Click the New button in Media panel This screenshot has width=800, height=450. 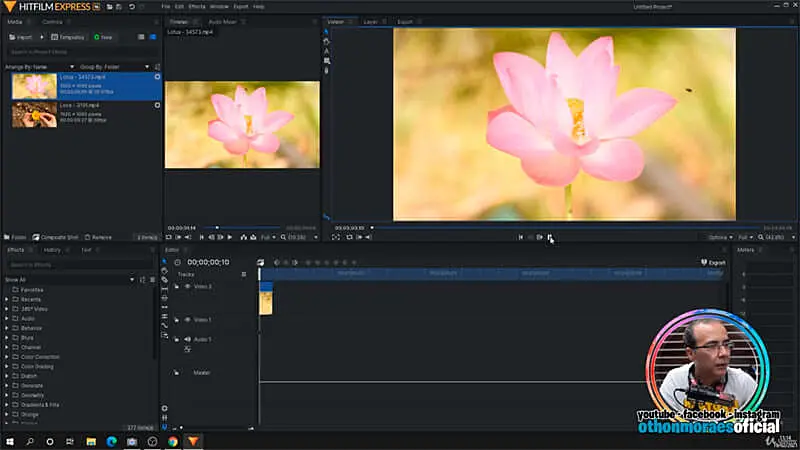(x=103, y=37)
